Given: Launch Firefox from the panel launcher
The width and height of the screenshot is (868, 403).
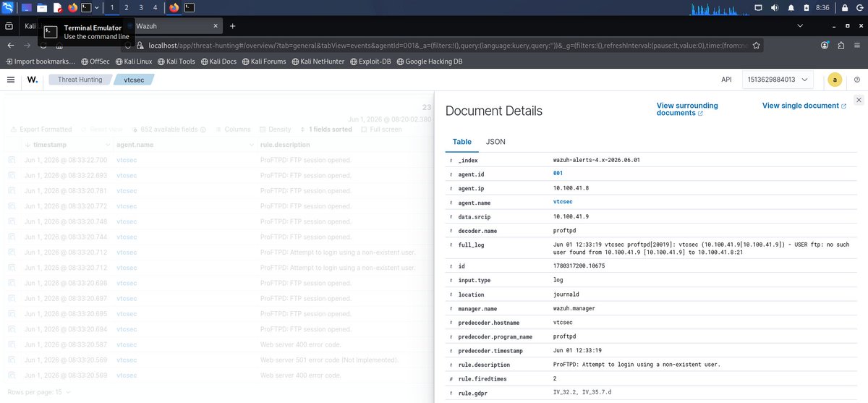Looking at the screenshot, I should (x=72, y=7).
